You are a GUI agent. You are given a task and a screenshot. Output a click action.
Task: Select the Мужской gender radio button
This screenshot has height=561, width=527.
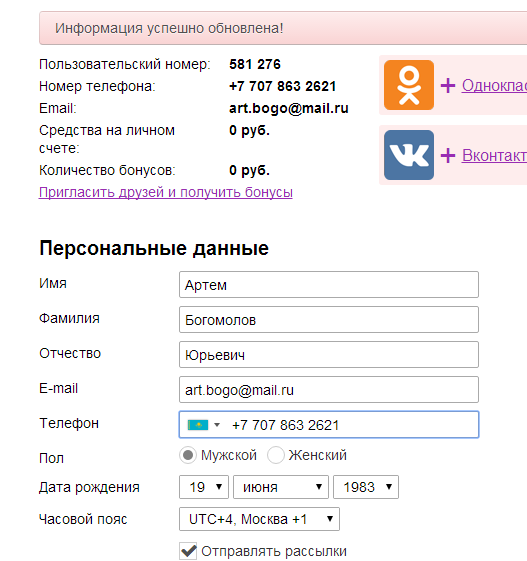coord(188,455)
